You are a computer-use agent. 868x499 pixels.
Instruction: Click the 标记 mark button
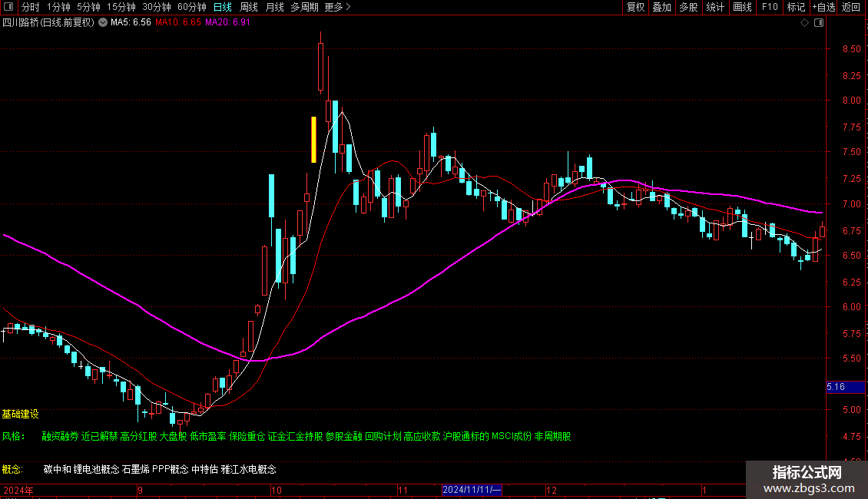tap(796, 7)
